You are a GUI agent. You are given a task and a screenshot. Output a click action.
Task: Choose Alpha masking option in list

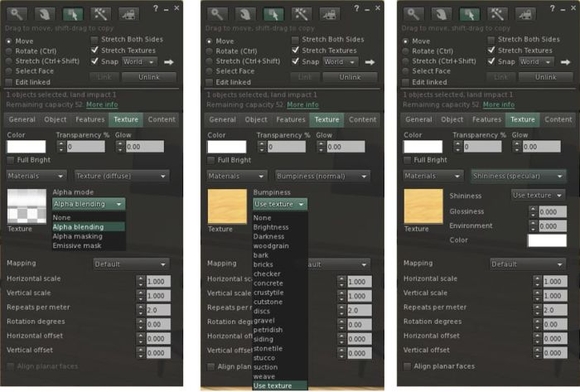click(x=88, y=236)
